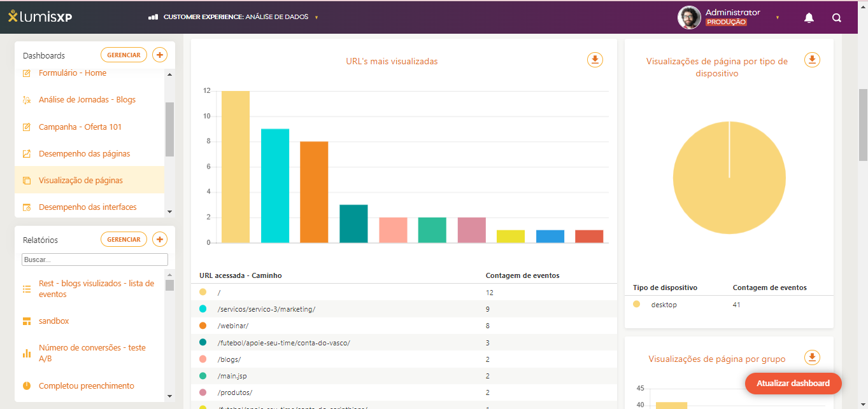Open the Administrator user menu arrow

(x=778, y=18)
